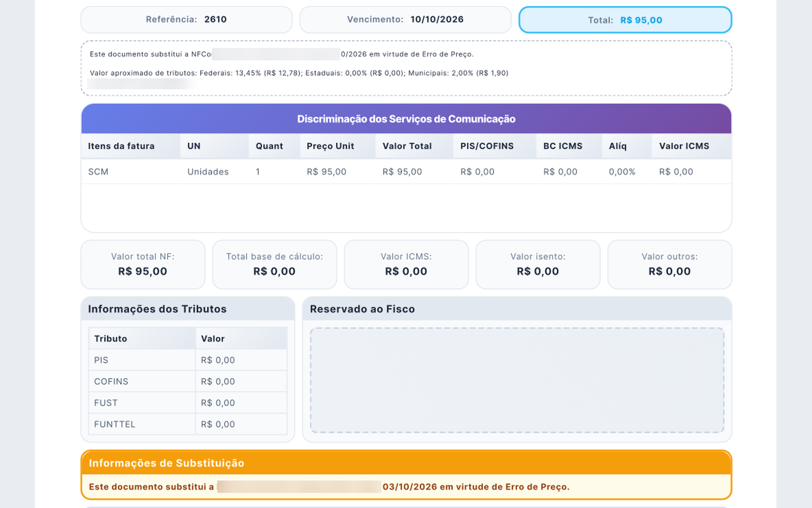812x508 pixels.
Task: Select the Total R$ 95,00 box
Action: pos(625,20)
